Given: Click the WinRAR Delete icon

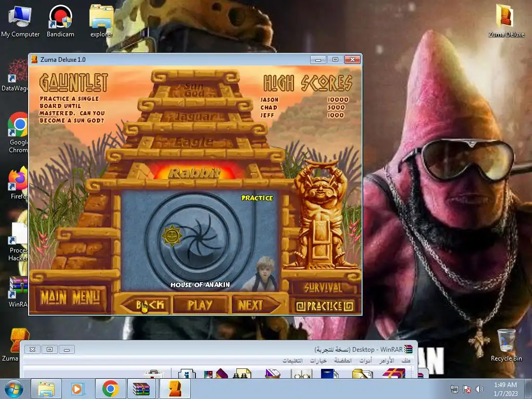Looking at the screenshot, I should (272, 373).
